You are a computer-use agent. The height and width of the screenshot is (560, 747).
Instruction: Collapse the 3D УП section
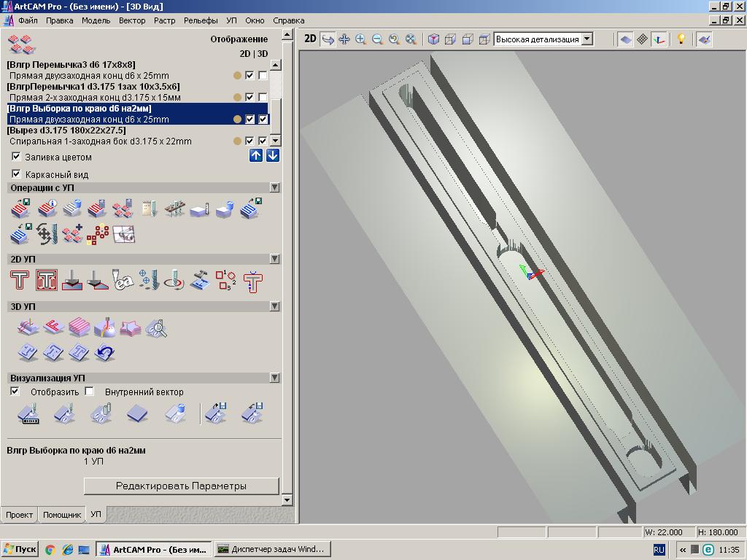click(x=274, y=306)
